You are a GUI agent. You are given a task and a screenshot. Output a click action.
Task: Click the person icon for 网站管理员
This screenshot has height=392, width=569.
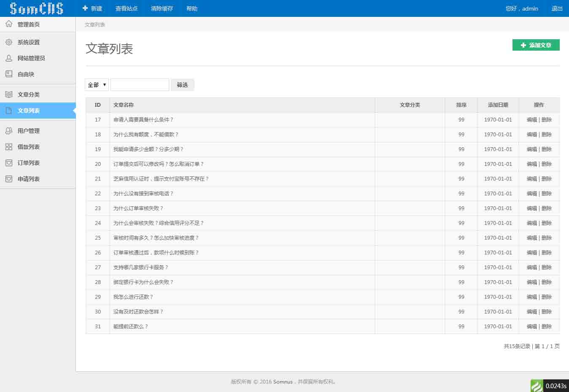pyautogui.click(x=9, y=58)
